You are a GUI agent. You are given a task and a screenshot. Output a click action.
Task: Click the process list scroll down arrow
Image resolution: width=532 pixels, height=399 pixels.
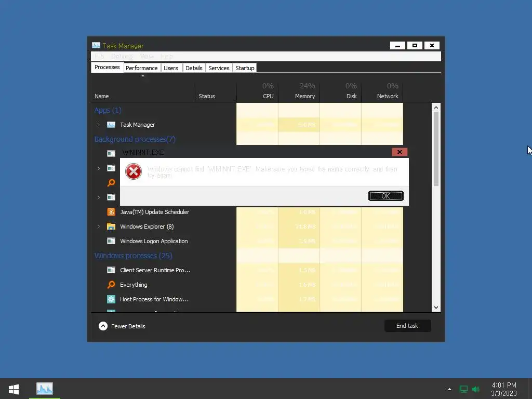click(x=436, y=308)
